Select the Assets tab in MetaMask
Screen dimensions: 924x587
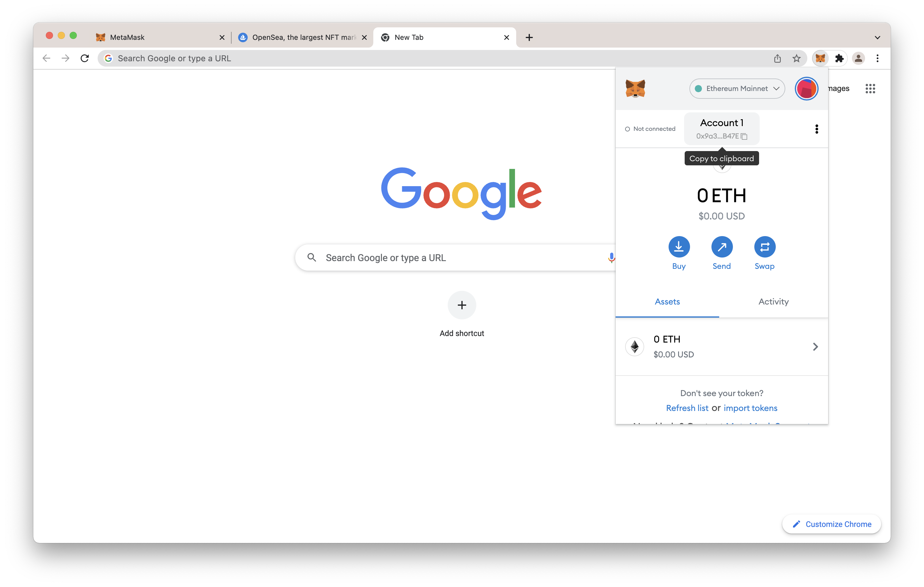pos(667,301)
